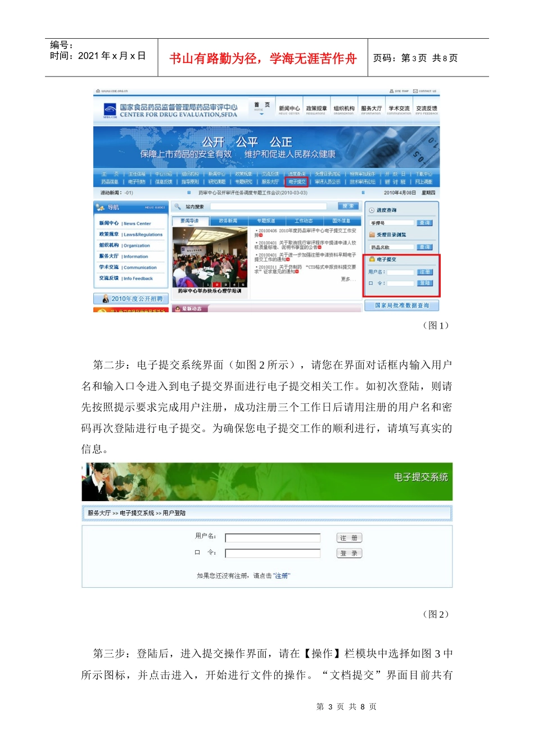Select the 工作动态 news tab
The width and height of the screenshot is (534, 756).
(x=304, y=221)
